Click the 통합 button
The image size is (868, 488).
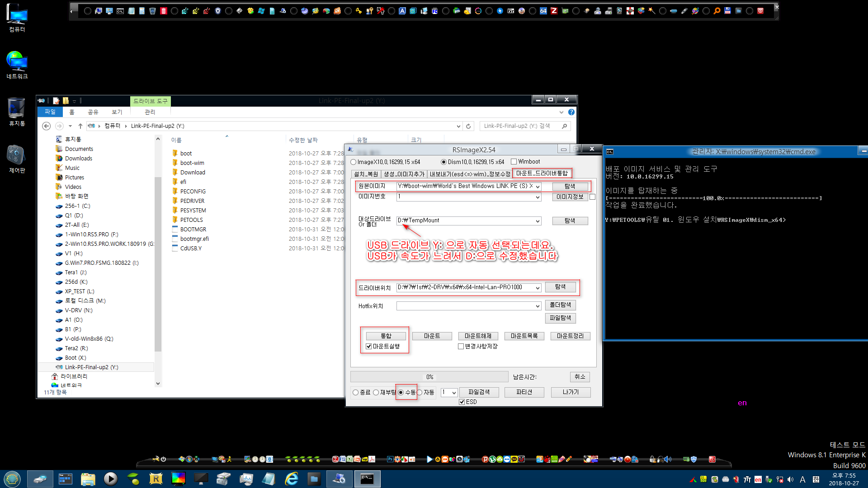[386, 336]
